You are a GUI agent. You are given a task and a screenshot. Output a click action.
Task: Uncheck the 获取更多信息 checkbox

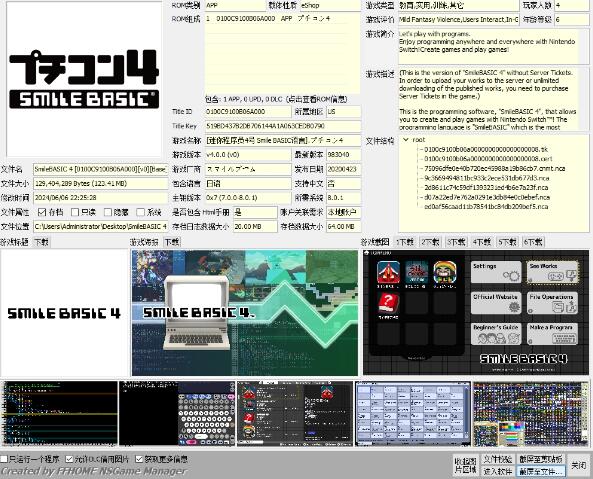139,459
